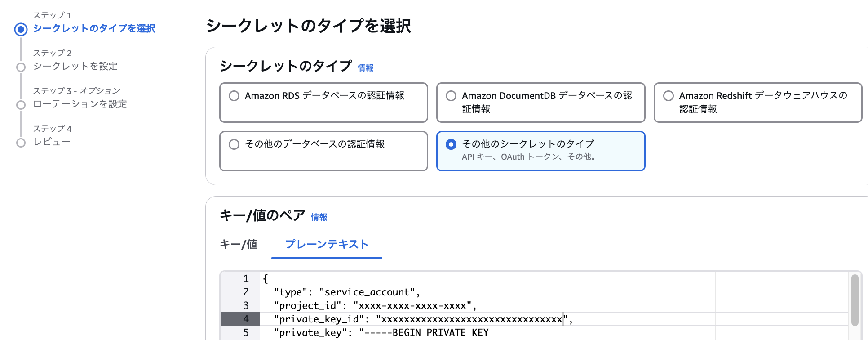Viewport: 868px width, 340px height.
Task: Pick その他のデータベースの認証情報 radio option
Action: 234,144
